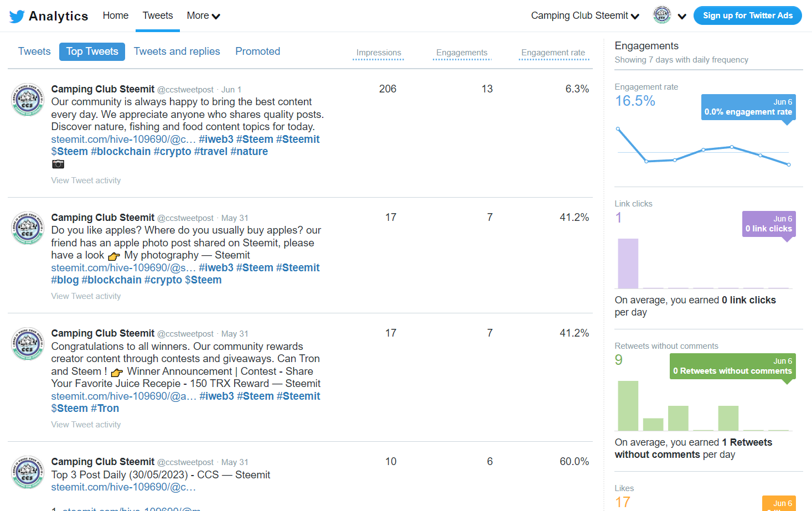Image resolution: width=812 pixels, height=511 pixels.
Task: Open the steemit.com link in the apples tweet
Action: (x=123, y=267)
